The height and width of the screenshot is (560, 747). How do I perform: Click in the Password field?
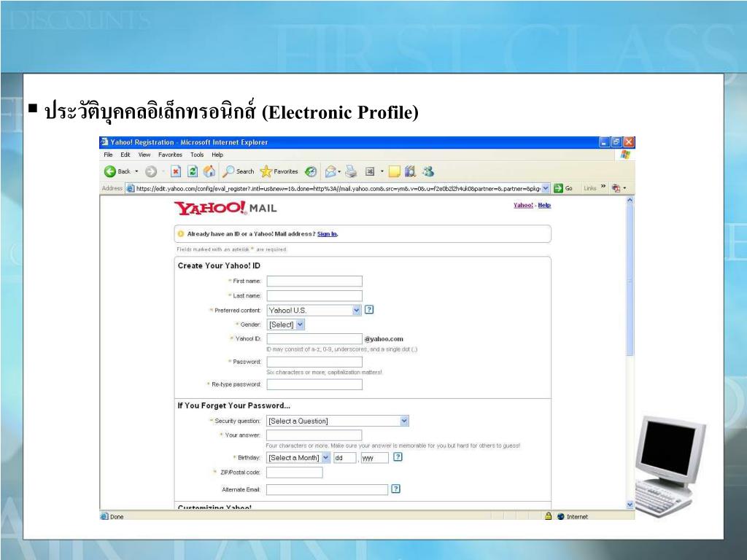coord(314,362)
